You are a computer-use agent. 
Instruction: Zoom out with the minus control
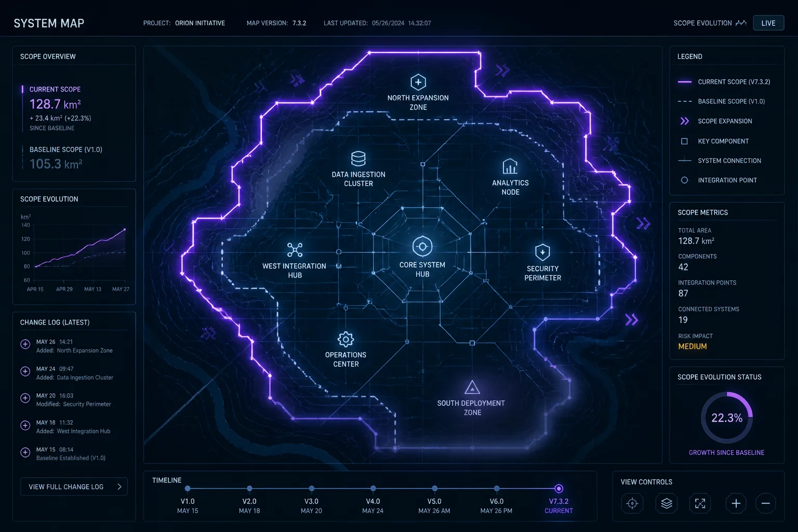coord(765,503)
